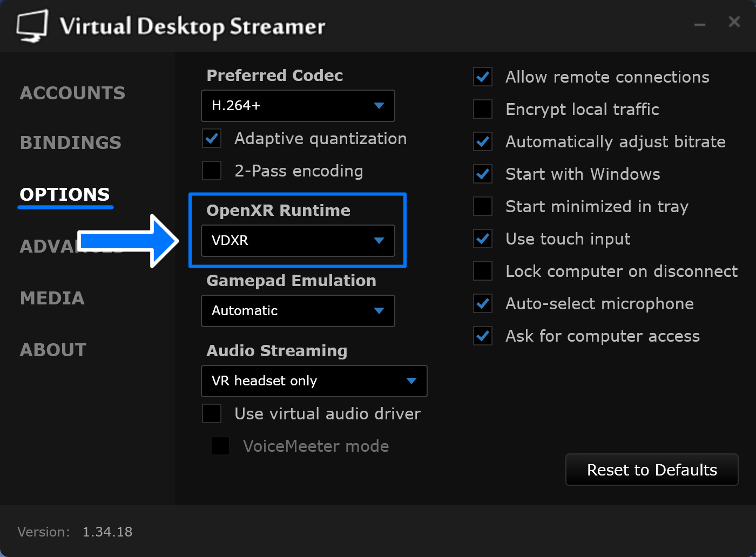756x557 pixels.
Task: Open the Accounts tab
Action: [x=72, y=93]
